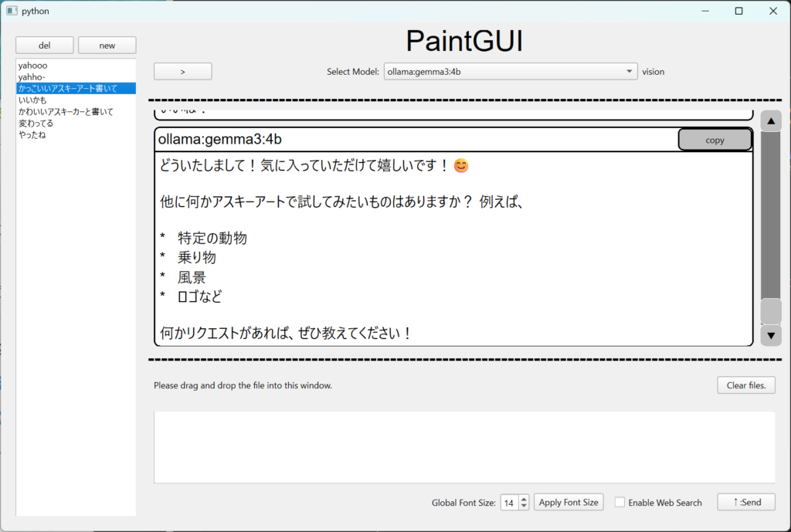Create a new chat with new button
791x532 pixels.
tap(107, 46)
